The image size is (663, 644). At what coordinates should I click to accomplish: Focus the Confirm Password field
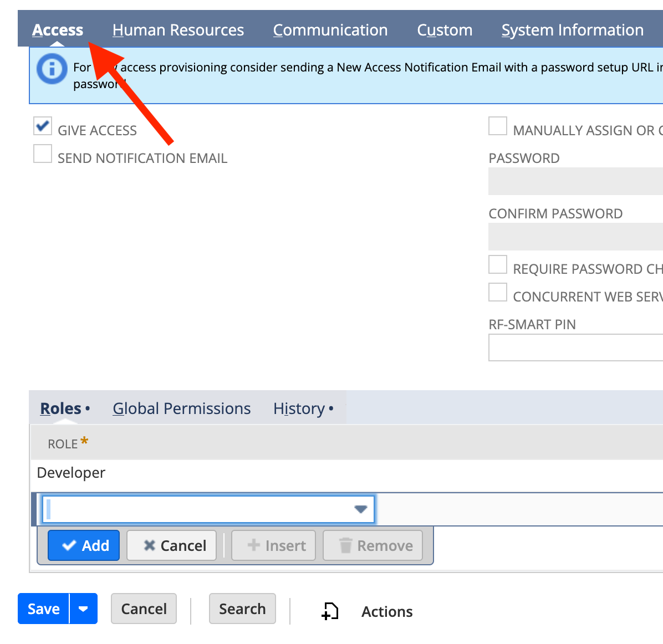pos(575,236)
